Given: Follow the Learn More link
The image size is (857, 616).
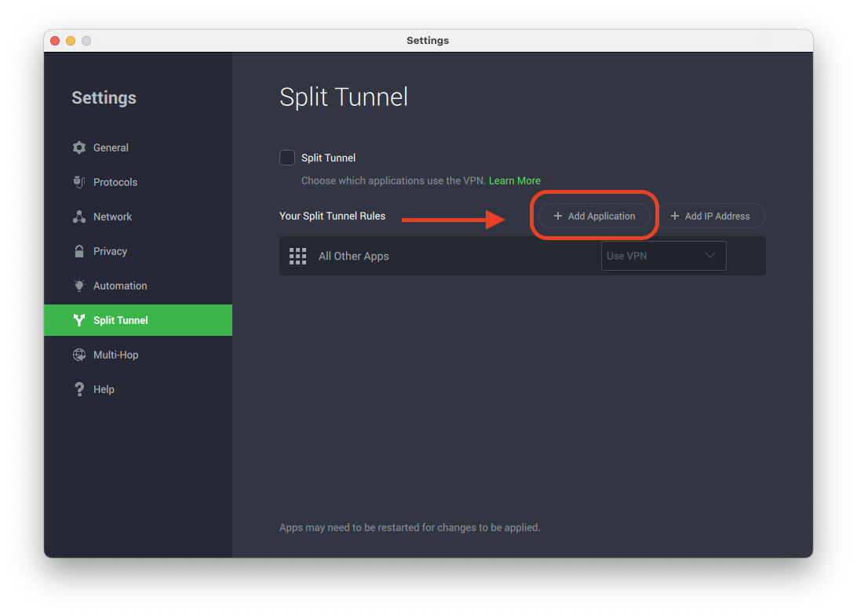Looking at the screenshot, I should (514, 180).
